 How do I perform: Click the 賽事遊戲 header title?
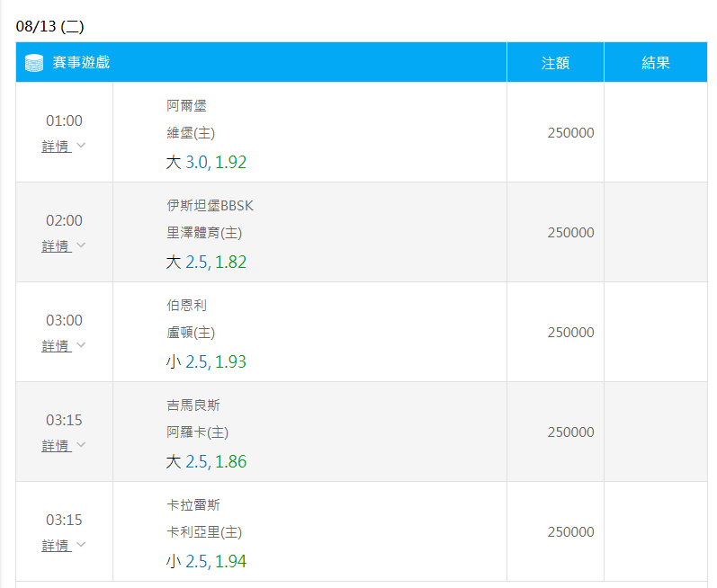point(81,62)
